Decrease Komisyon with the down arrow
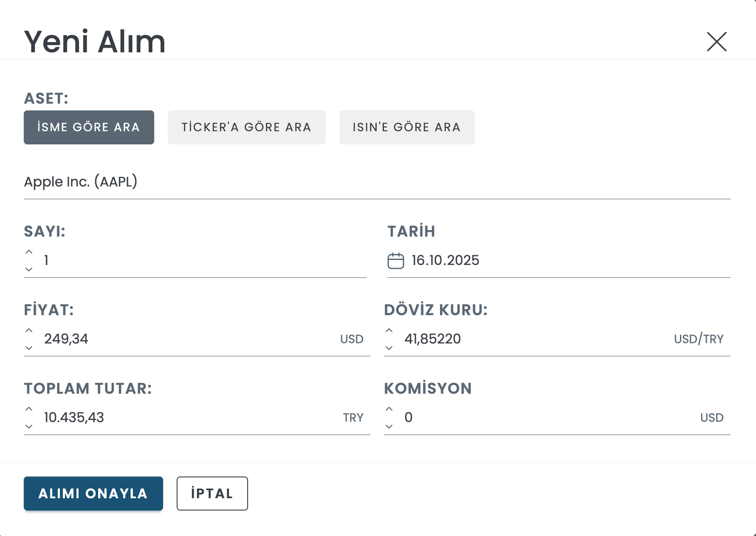The height and width of the screenshot is (536, 756). click(389, 427)
